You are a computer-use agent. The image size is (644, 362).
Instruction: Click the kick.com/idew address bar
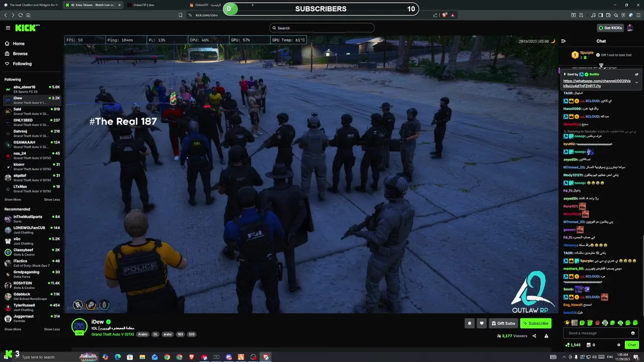[207, 15]
